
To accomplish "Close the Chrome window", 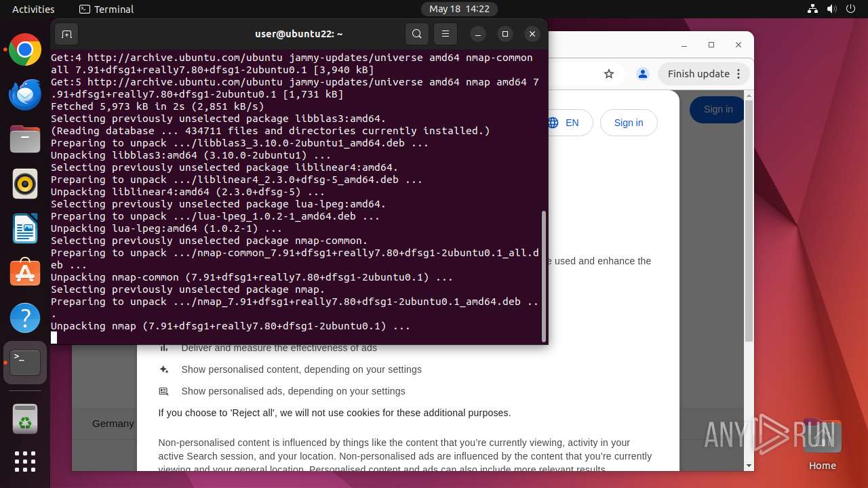I will coord(738,45).
